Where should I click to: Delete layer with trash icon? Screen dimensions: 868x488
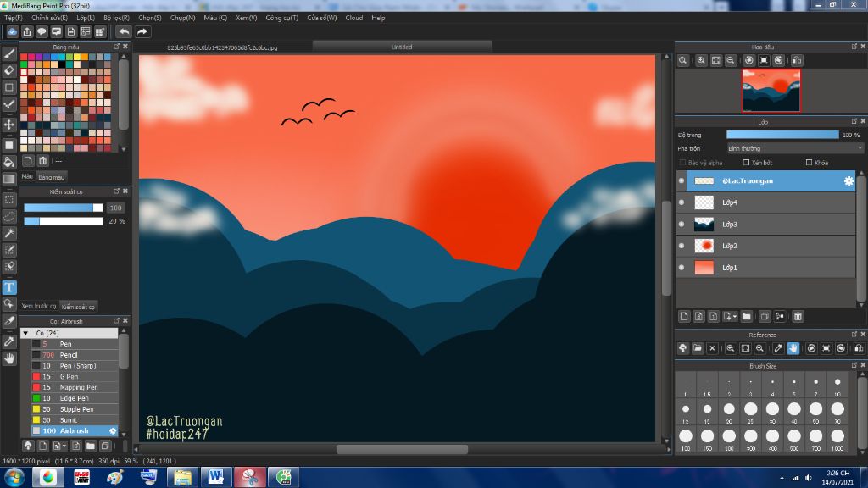pyautogui.click(x=798, y=317)
